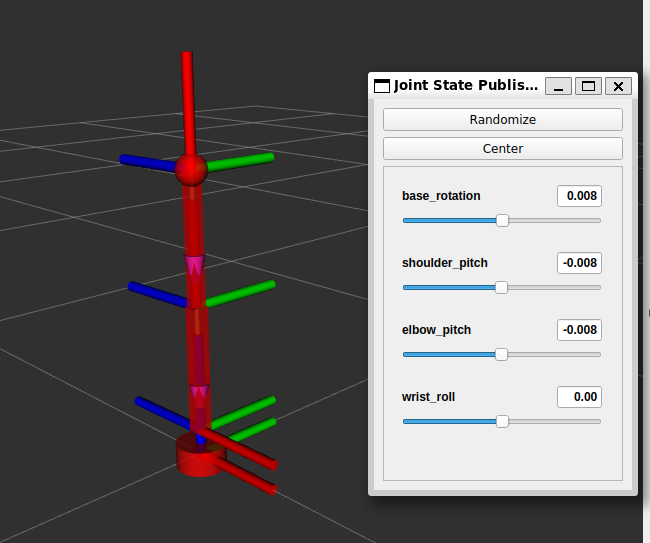Image resolution: width=650 pixels, height=543 pixels.
Task: Click the Randomize button
Action: pyautogui.click(x=503, y=119)
